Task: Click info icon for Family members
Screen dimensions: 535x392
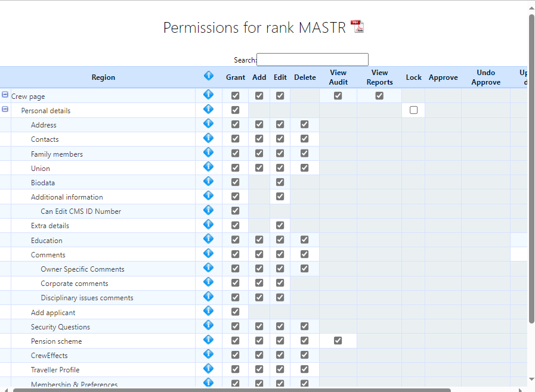Action: tap(208, 153)
